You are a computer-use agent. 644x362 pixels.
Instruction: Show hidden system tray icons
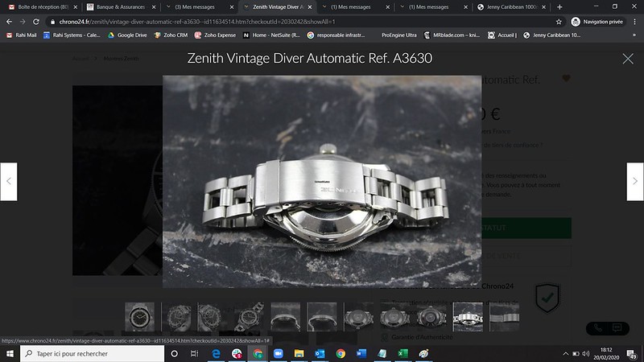(566, 353)
